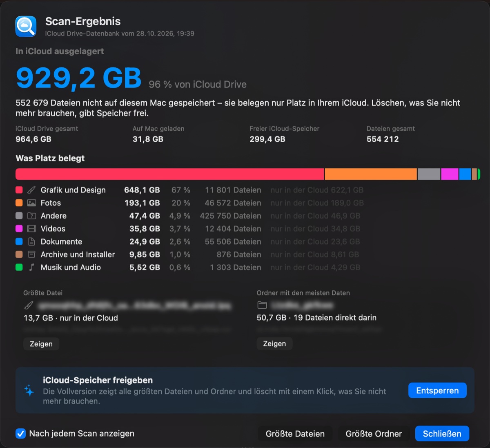Click the app's cloud magnifier icon
490x448 pixels.
[26, 27]
